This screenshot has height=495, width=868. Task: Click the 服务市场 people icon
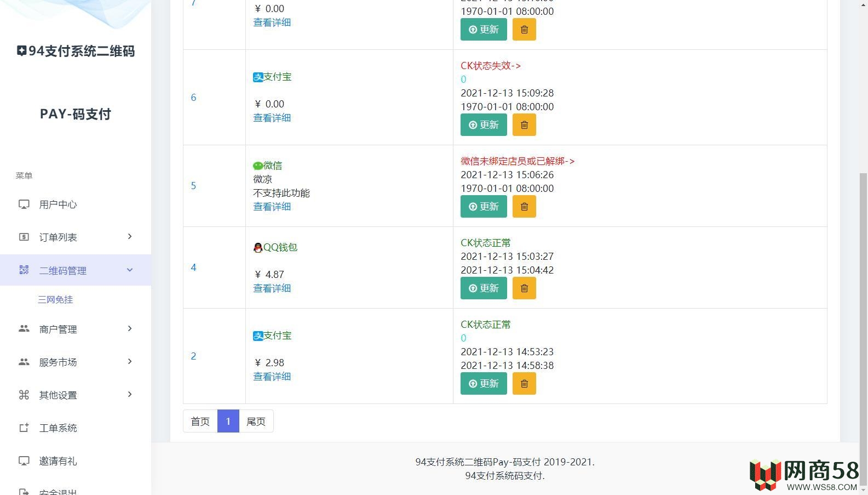pos(24,362)
